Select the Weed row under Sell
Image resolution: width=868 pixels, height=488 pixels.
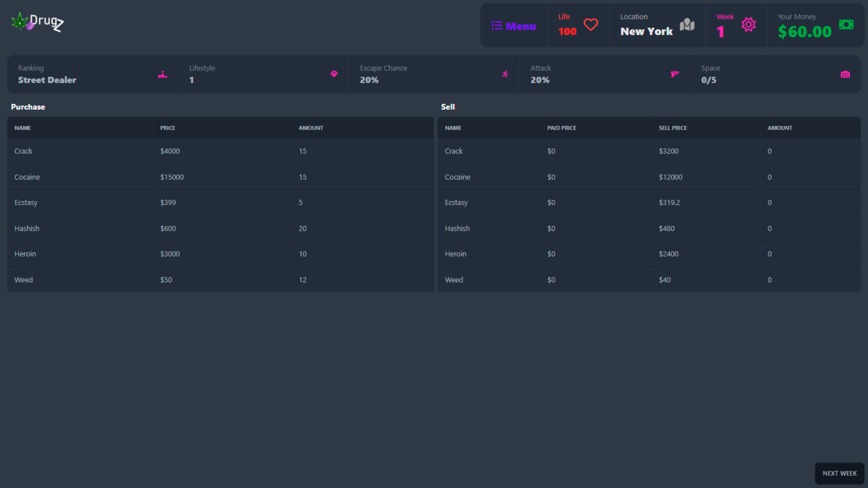click(x=453, y=279)
